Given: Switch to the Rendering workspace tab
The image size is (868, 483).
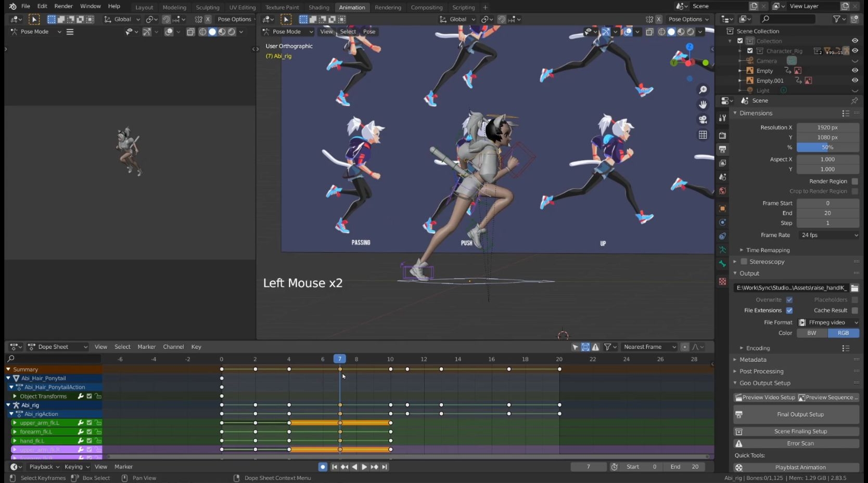Looking at the screenshot, I should [388, 7].
